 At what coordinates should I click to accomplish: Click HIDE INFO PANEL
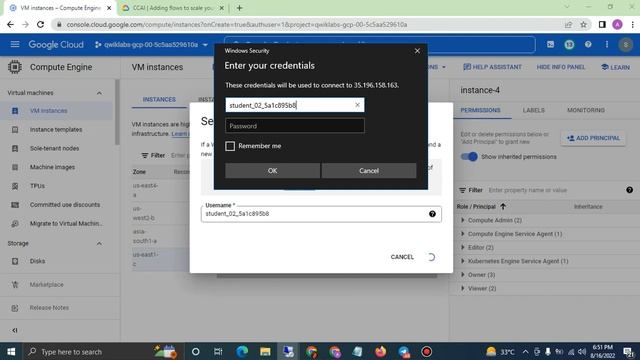(561, 67)
